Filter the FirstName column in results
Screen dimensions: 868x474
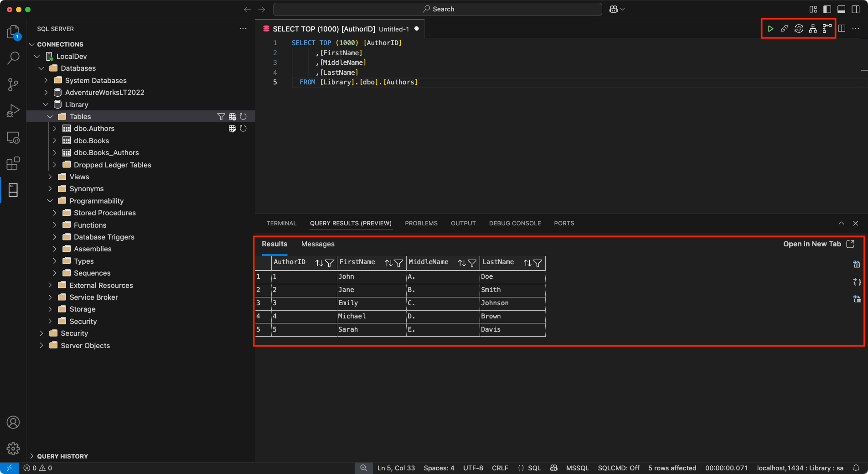click(x=399, y=263)
